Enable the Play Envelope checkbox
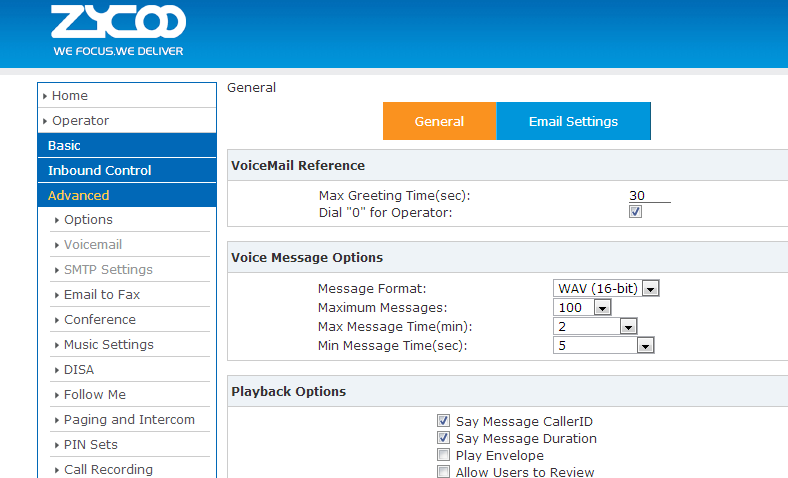 coord(443,455)
